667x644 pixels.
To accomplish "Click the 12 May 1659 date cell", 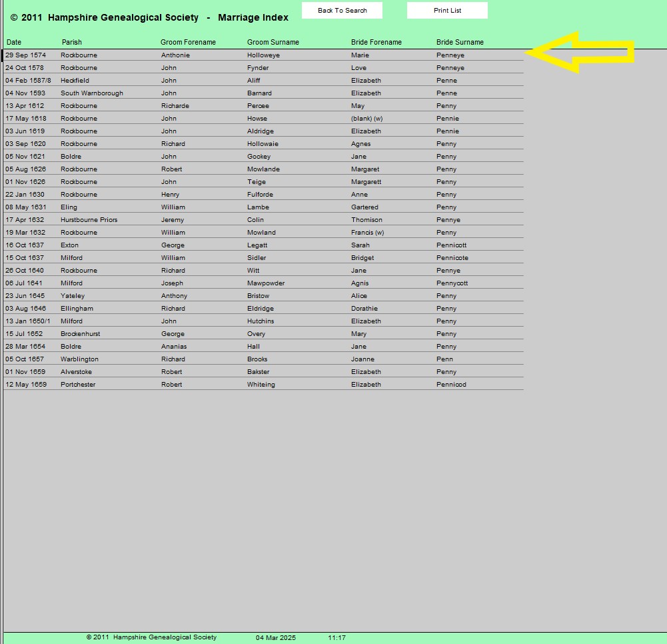I will point(26,385).
